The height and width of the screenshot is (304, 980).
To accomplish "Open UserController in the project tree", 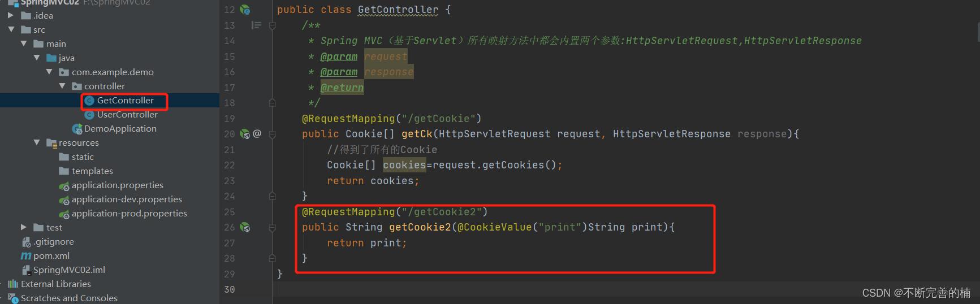I will point(127,114).
